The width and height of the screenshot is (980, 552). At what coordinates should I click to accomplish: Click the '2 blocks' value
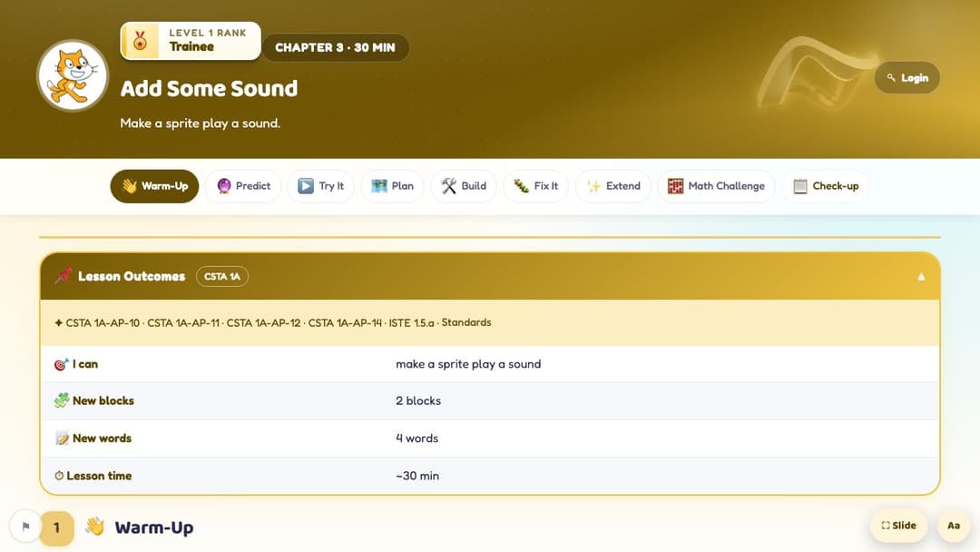(418, 400)
